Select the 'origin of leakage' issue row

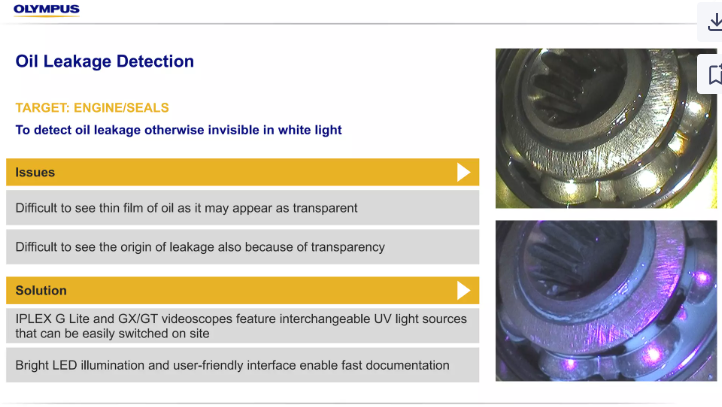pos(242,246)
